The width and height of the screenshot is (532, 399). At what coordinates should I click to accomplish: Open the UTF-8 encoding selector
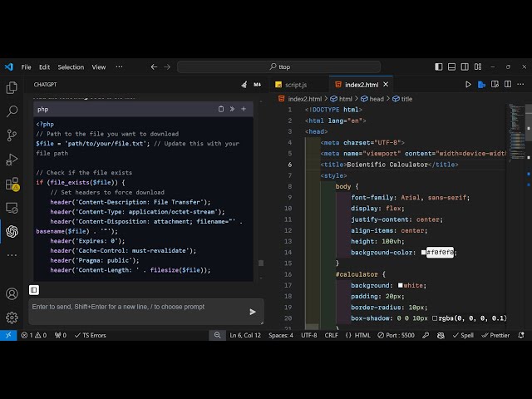coord(308,335)
